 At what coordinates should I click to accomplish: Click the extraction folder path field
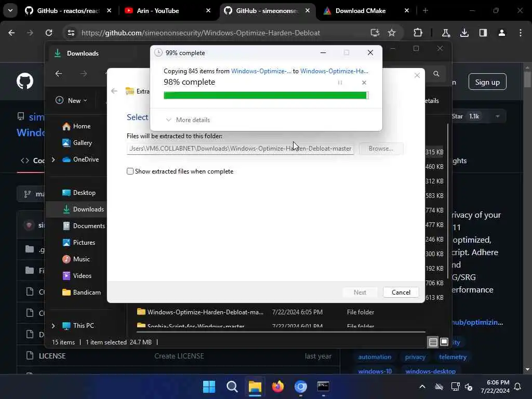[x=240, y=149]
